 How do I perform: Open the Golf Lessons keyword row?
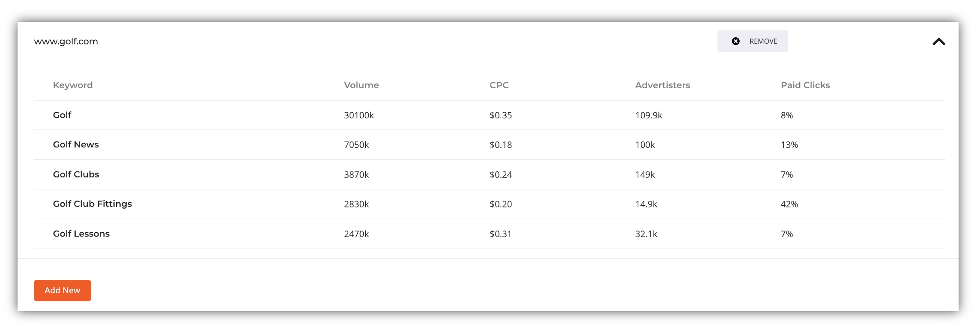tap(490, 234)
